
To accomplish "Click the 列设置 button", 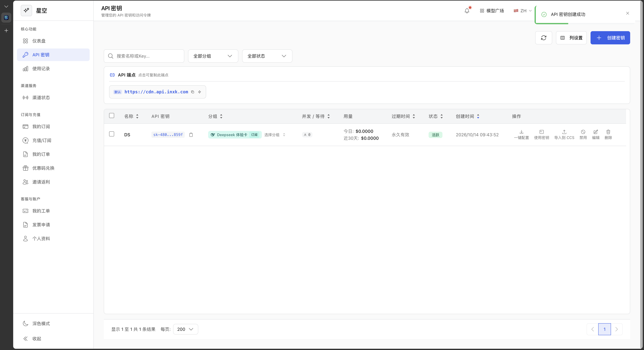I will coord(571,38).
